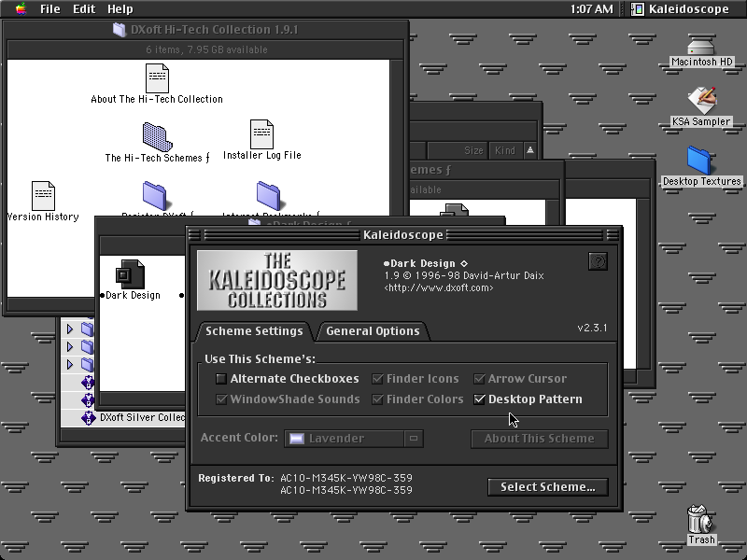This screenshot has height=560, width=747.
Task: Click the Kaleidoscope window title bar collapse box
Action: 613,235
